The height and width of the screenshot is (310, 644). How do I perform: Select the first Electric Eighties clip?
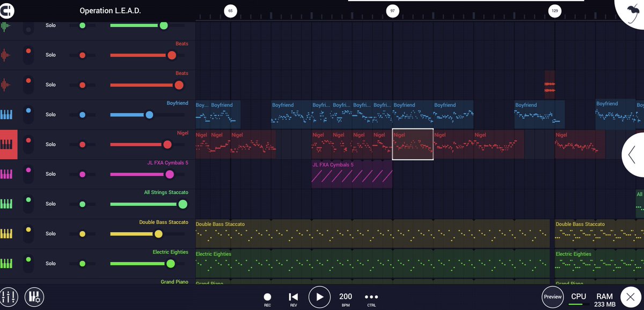coord(372,264)
